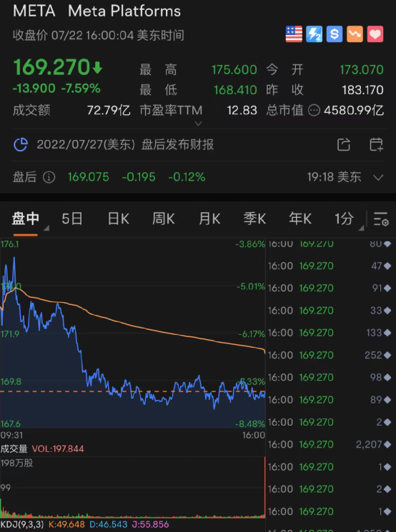This screenshot has width=396, height=532.
Task: Tap the KDJ(9,3,3) indicator label
Action: pos(22,525)
